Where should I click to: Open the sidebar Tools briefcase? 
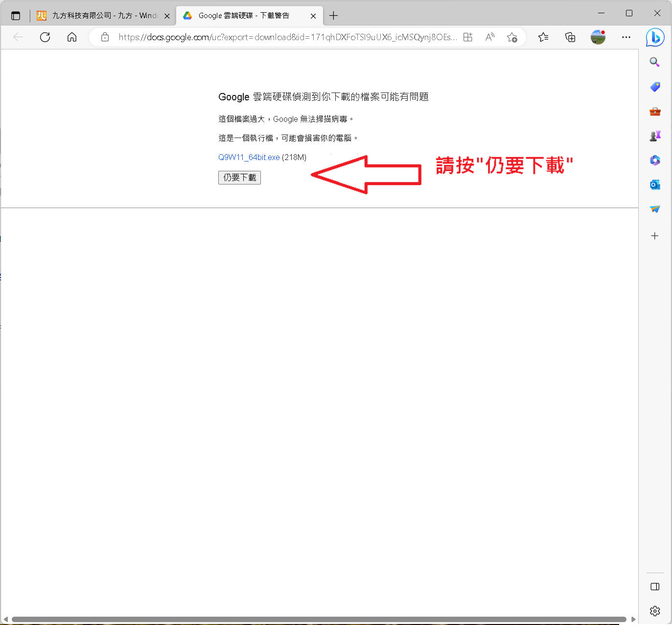pos(655,112)
